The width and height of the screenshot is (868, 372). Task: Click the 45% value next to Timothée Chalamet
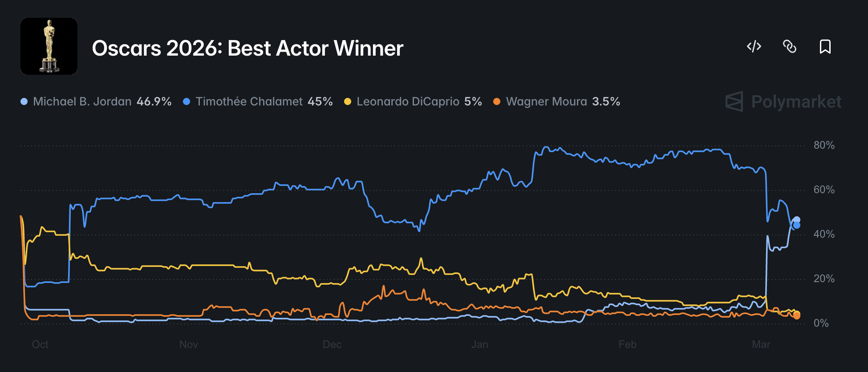pyautogui.click(x=320, y=101)
